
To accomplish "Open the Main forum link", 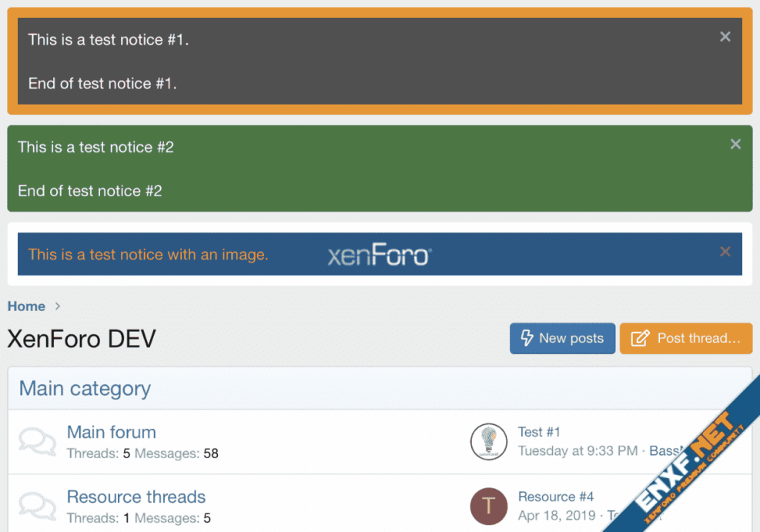I will [112, 433].
